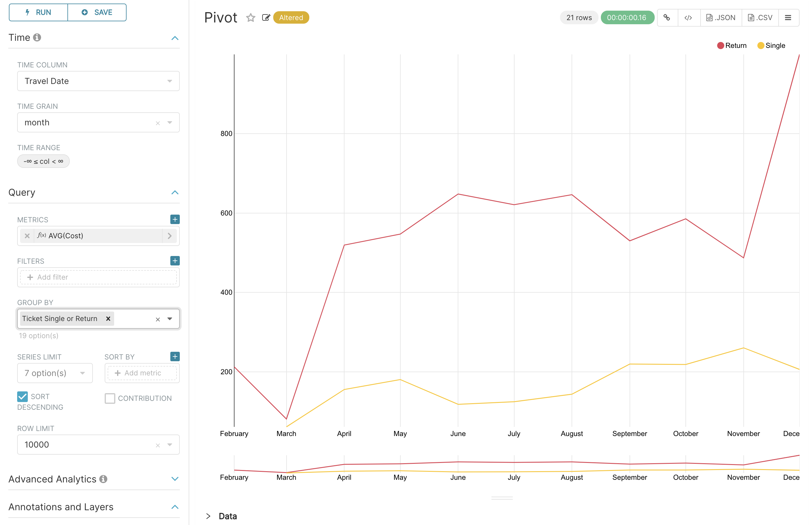Screen dimensions: 812x525
Task: Open the Series Limit dropdown
Action: 55,372
